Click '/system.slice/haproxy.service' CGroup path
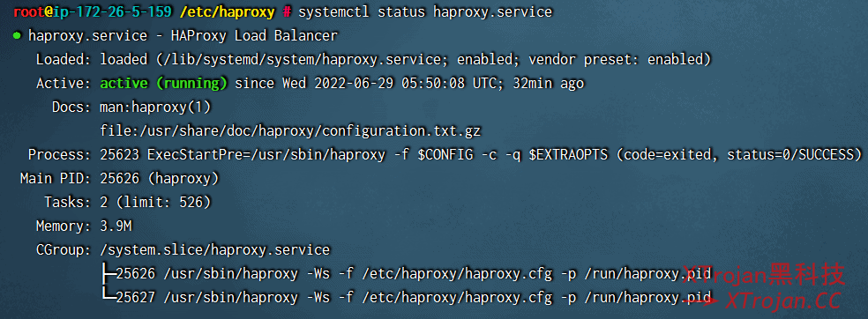 coord(214,250)
